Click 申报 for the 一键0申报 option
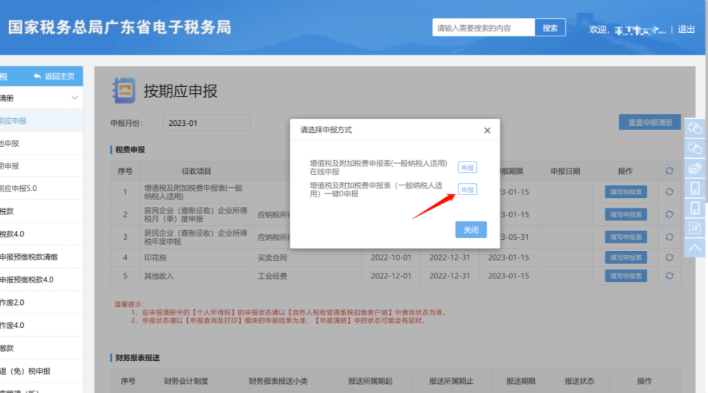Image resolution: width=708 pixels, height=393 pixels. point(467,190)
